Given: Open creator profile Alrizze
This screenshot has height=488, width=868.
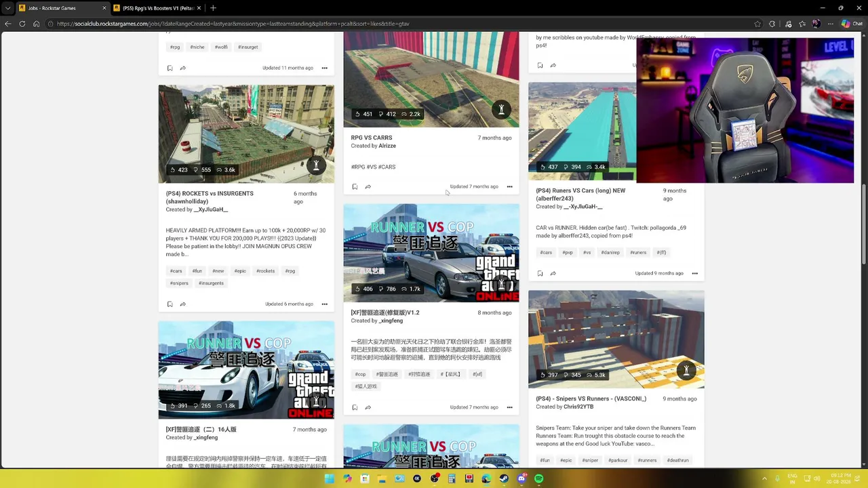Looking at the screenshot, I should pyautogui.click(x=387, y=146).
